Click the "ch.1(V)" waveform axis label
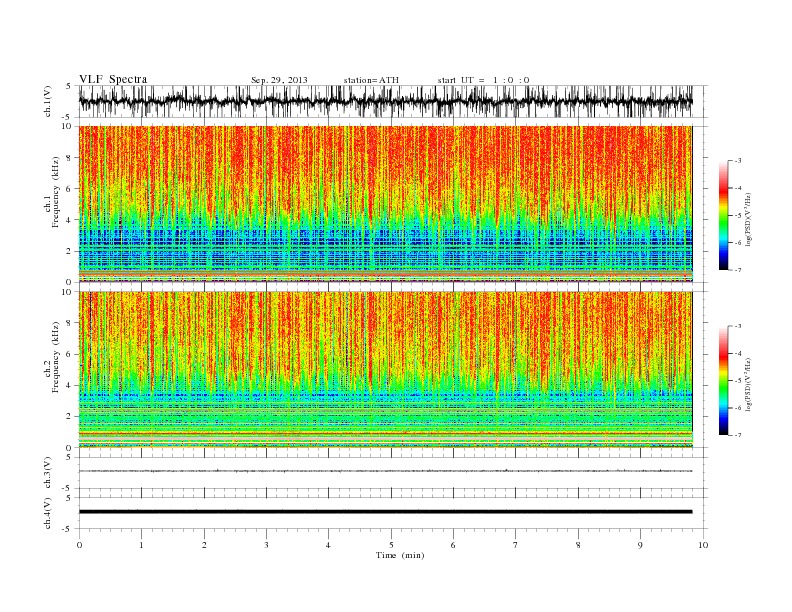792x612 pixels. (48, 101)
